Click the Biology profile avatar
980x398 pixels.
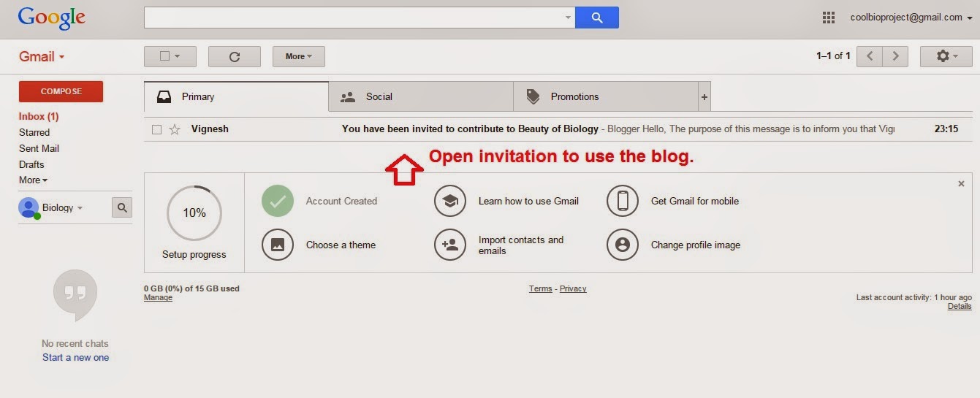(x=29, y=208)
